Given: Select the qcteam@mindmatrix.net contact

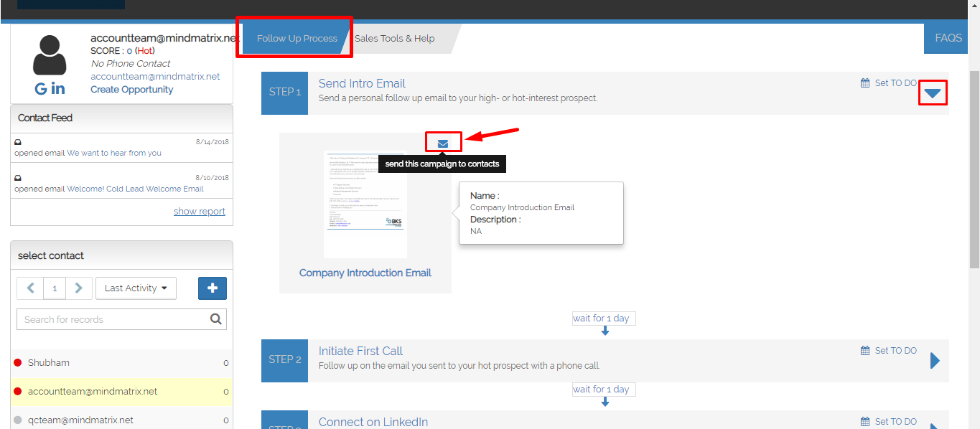Looking at the screenshot, I should pyautogui.click(x=121, y=420).
